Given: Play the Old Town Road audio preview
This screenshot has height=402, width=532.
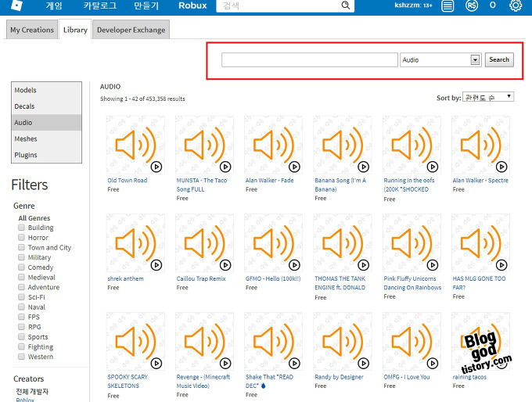Looking at the screenshot, I should (x=156, y=167).
